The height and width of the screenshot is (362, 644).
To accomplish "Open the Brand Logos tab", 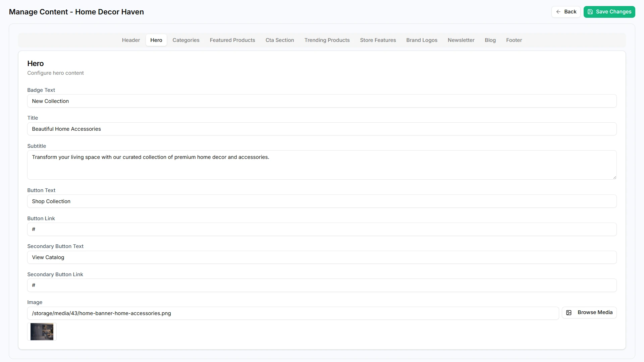I will [x=422, y=40].
